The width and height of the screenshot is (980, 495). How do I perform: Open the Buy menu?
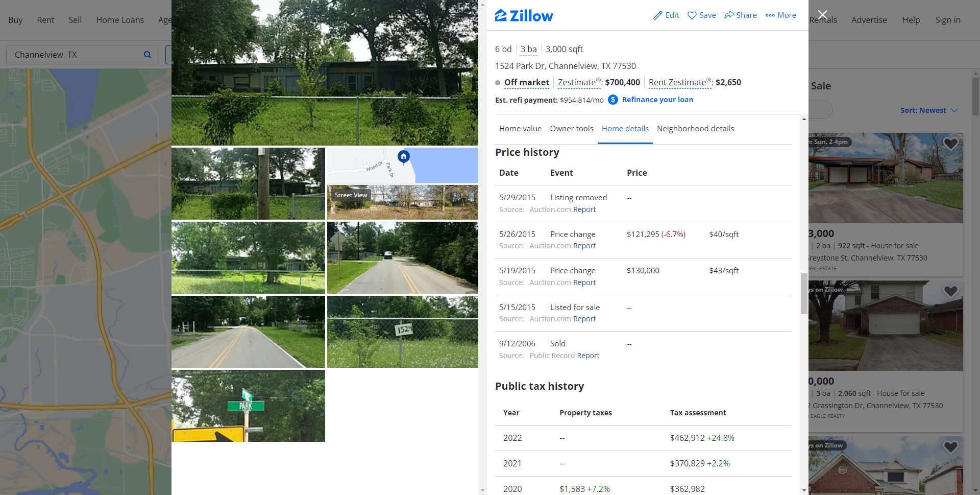[x=15, y=20]
